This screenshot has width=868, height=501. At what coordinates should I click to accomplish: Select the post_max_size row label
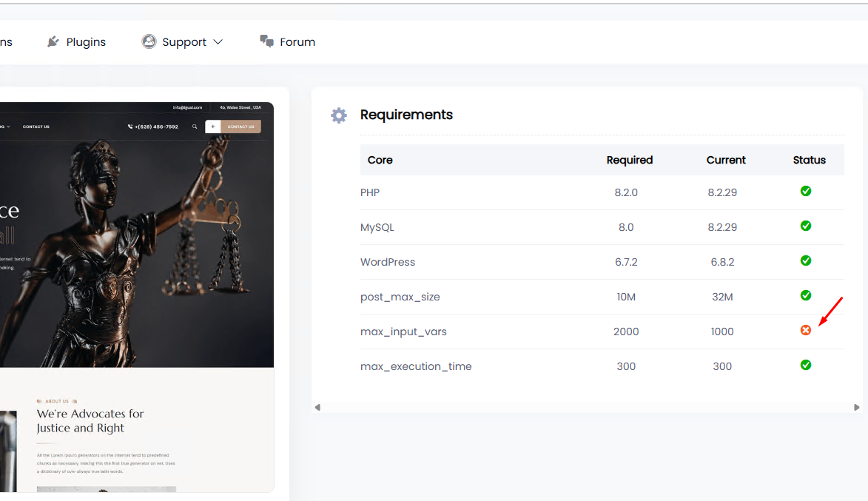coord(400,297)
